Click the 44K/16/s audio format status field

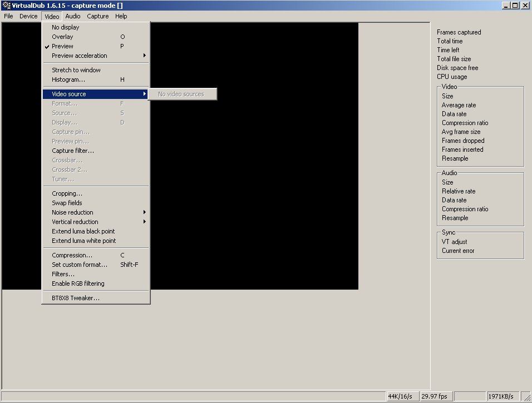pyautogui.click(x=402, y=396)
